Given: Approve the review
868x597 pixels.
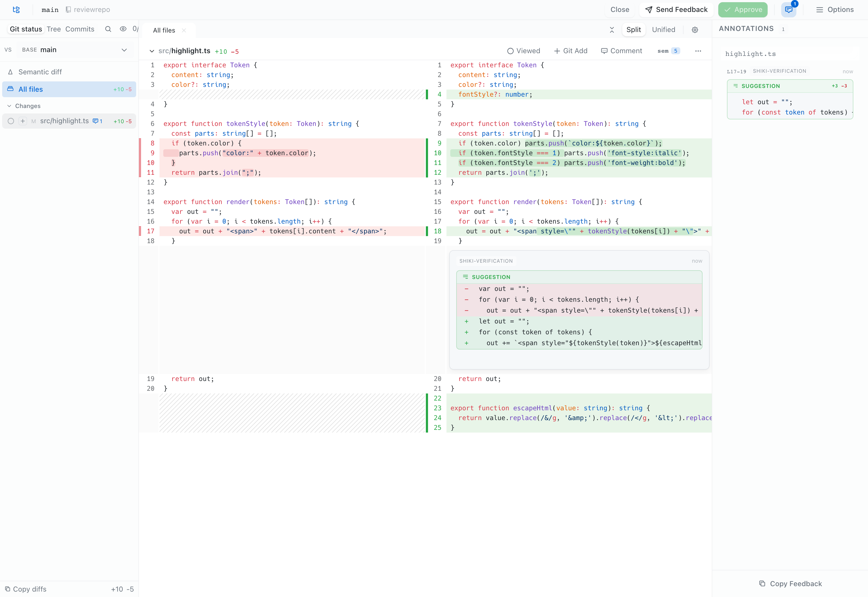Looking at the screenshot, I should (742, 10).
